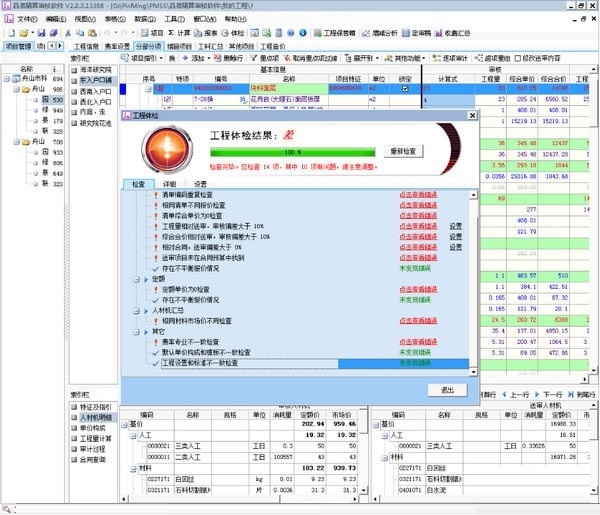Toggle the 锁定 checkbox in the highlighted row
The width and height of the screenshot is (600, 515).
click(x=405, y=89)
